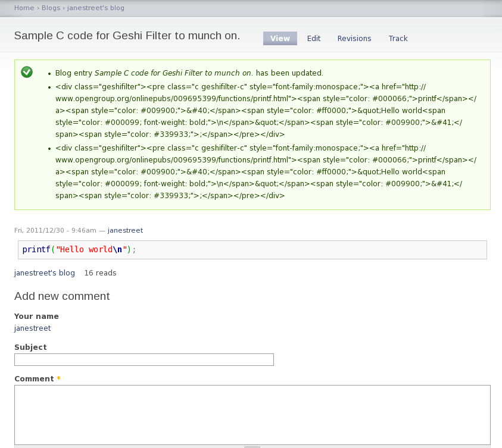Grab the Comment textarea resize grippie
The height and width of the screenshot is (448, 502).
[x=252, y=446]
